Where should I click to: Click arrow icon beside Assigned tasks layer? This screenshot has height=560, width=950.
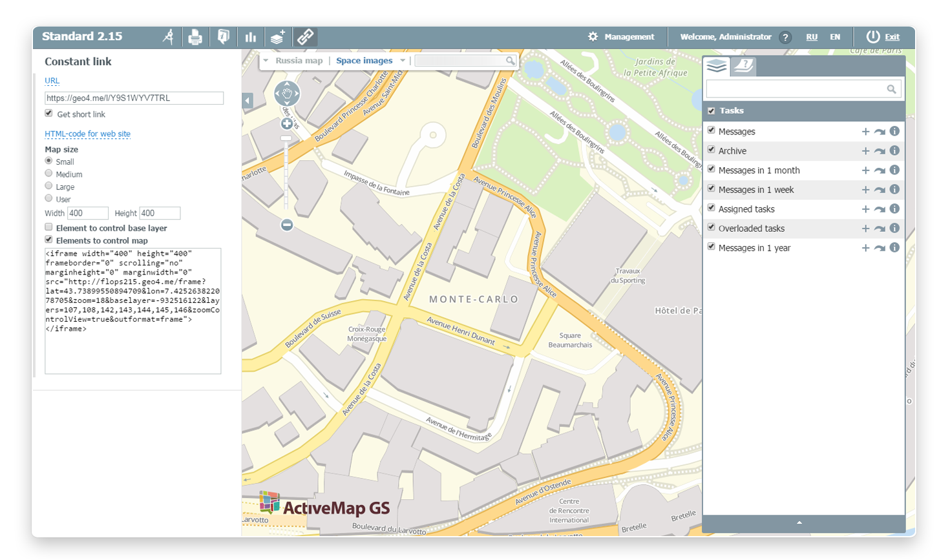tap(880, 209)
